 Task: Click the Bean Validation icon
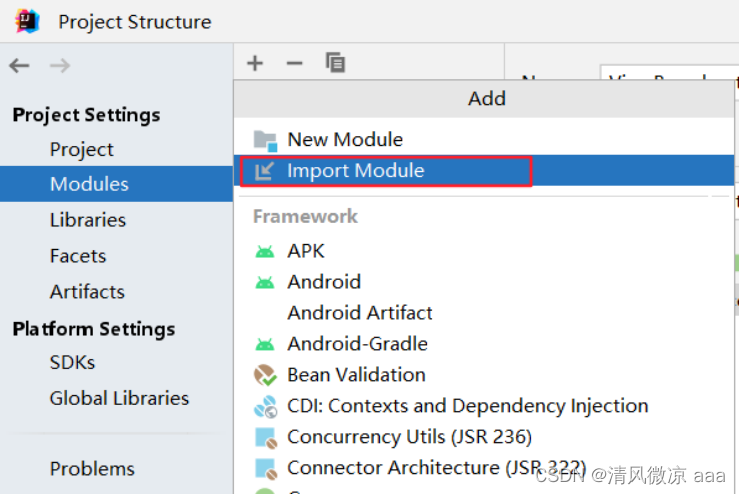pyautogui.click(x=265, y=375)
